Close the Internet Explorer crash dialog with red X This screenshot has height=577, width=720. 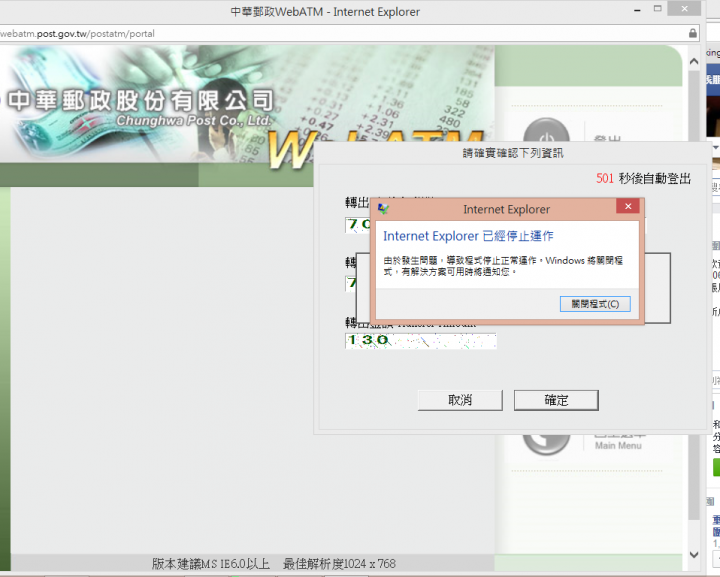click(x=628, y=206)
